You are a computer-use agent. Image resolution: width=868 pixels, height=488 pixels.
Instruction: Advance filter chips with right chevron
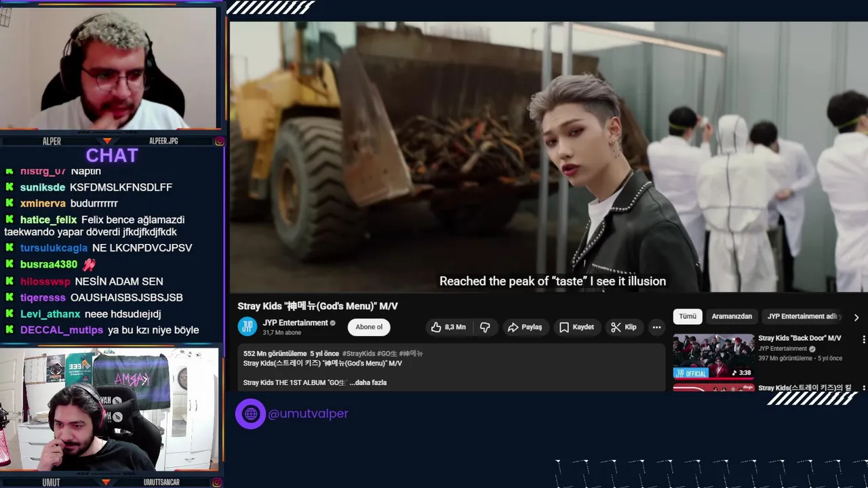tap(856, 317)
